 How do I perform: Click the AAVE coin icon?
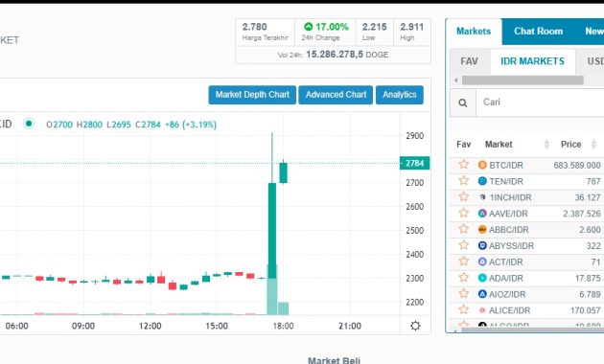pyautogui.click(x=482, y=214)
